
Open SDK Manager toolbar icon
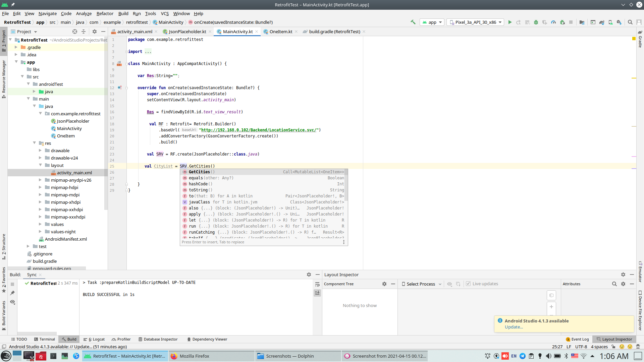tap(619, 22)
